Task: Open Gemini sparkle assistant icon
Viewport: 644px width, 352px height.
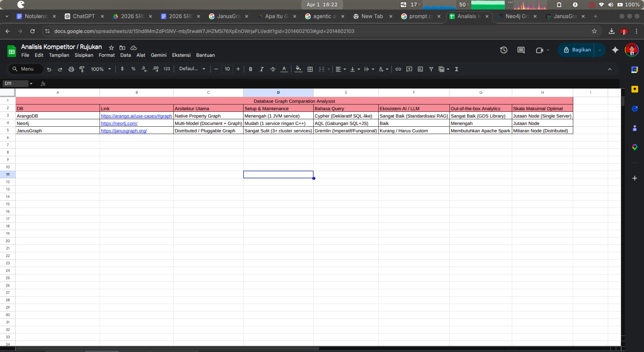Action: 615,50
